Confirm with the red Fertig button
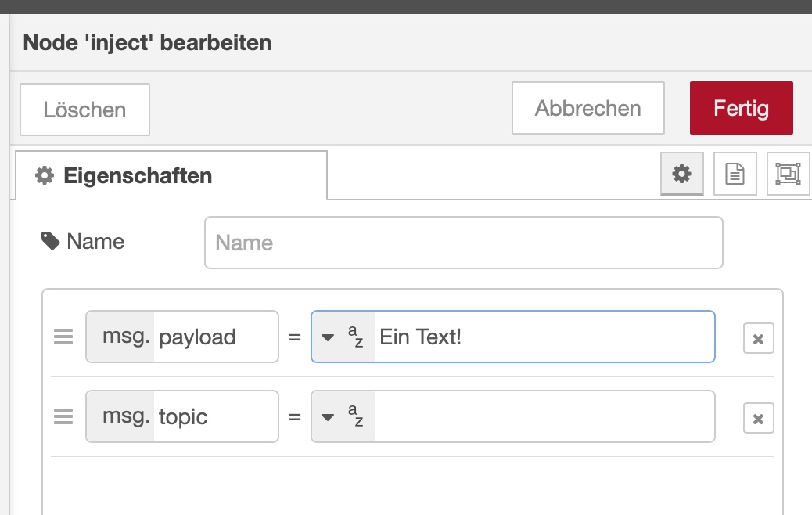 click(x=741, y=108)
